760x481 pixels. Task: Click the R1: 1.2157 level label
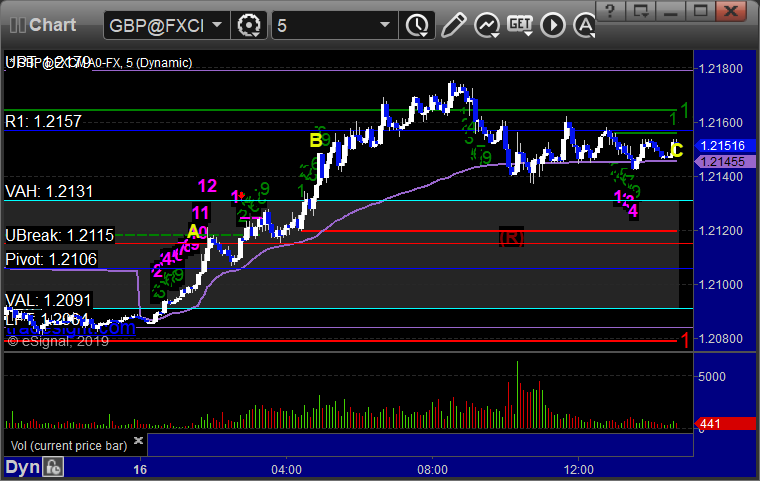(43, 121)
